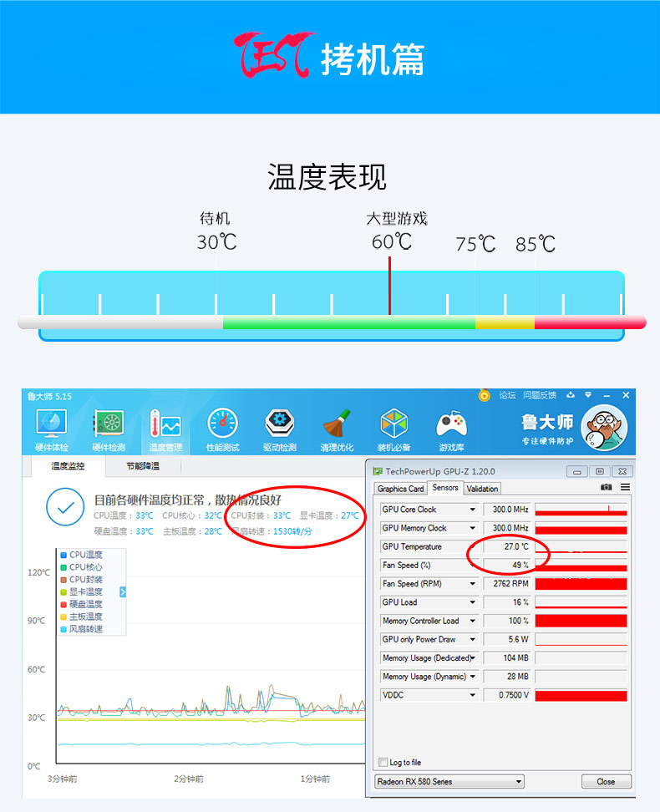Image resolution: width=660 pixels, height=812 pixels.
Task: Open the 装机必备 cube icon
Action: [393, 430]
